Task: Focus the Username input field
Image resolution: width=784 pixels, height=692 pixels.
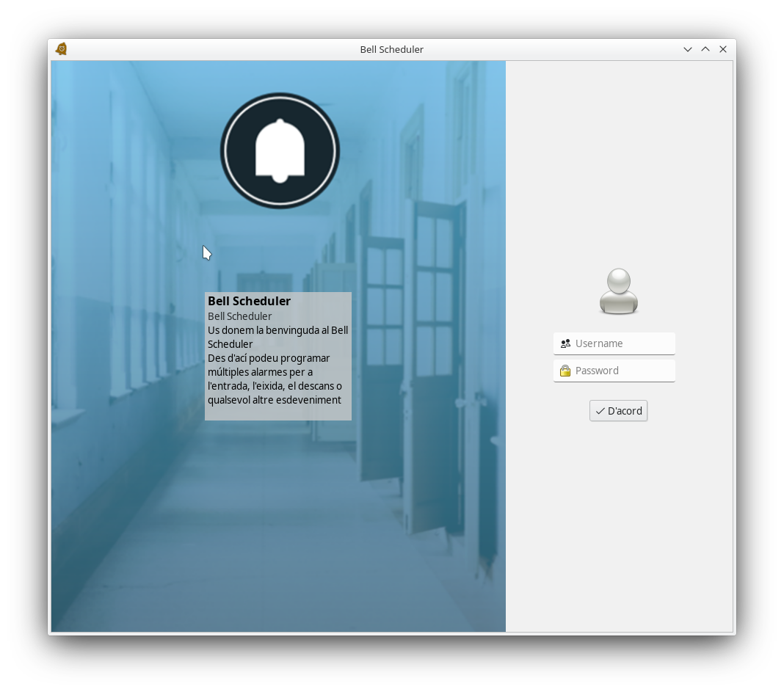Action: click(623, 343)
